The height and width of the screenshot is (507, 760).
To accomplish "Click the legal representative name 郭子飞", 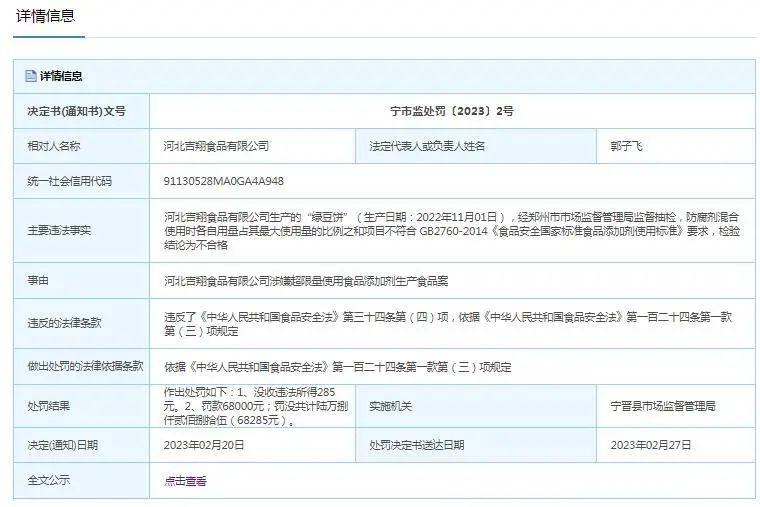I will pyautogui.click(x=626, y=146).
